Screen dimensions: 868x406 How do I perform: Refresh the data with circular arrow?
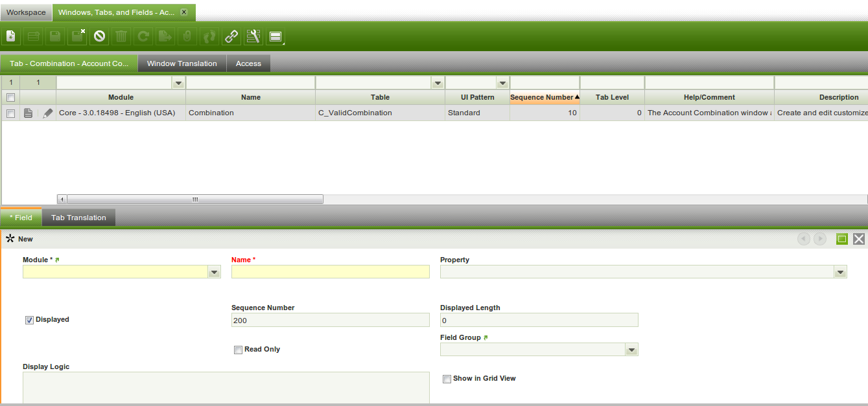pyautogui.click(x=143, y=36)
